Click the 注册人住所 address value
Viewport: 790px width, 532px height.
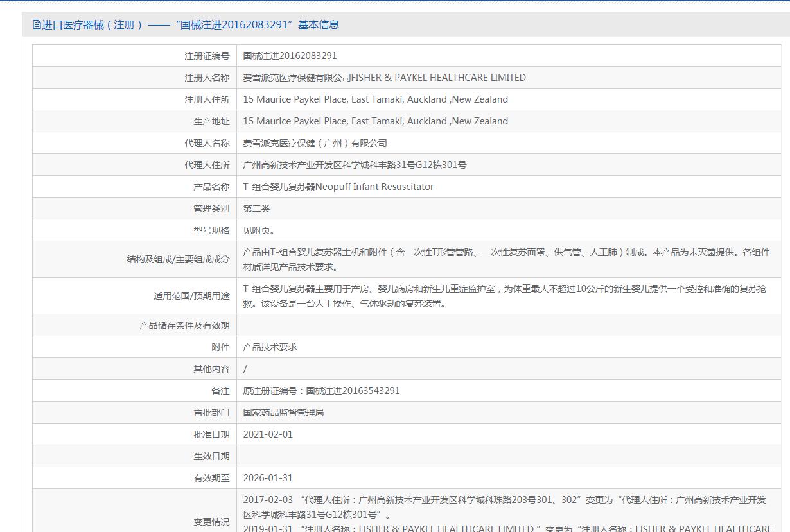[x=375, y=99]
